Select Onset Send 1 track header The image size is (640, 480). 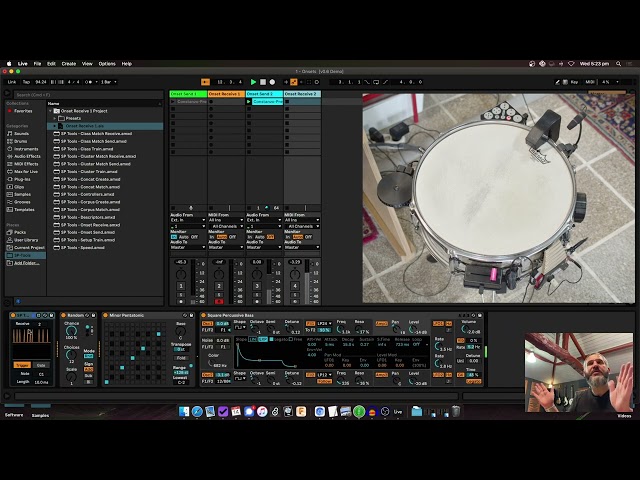[x=188, y=94]
